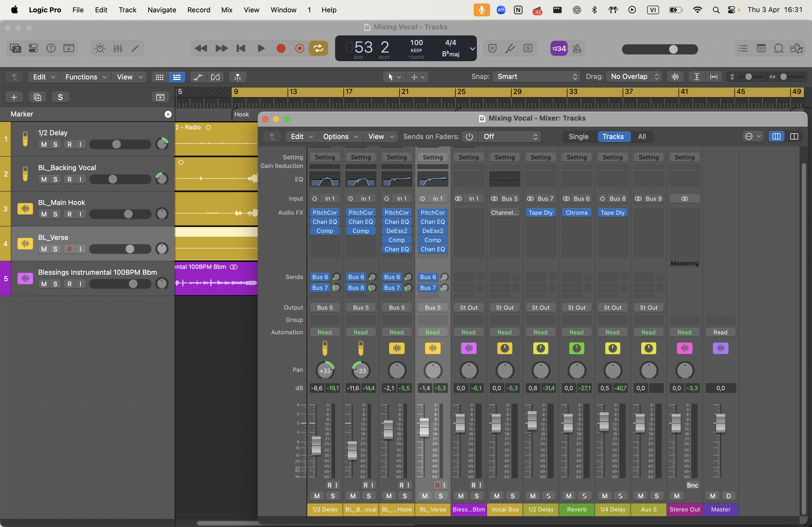
Task: Open the Tuner icon in control bar
Action: point(510,48)
